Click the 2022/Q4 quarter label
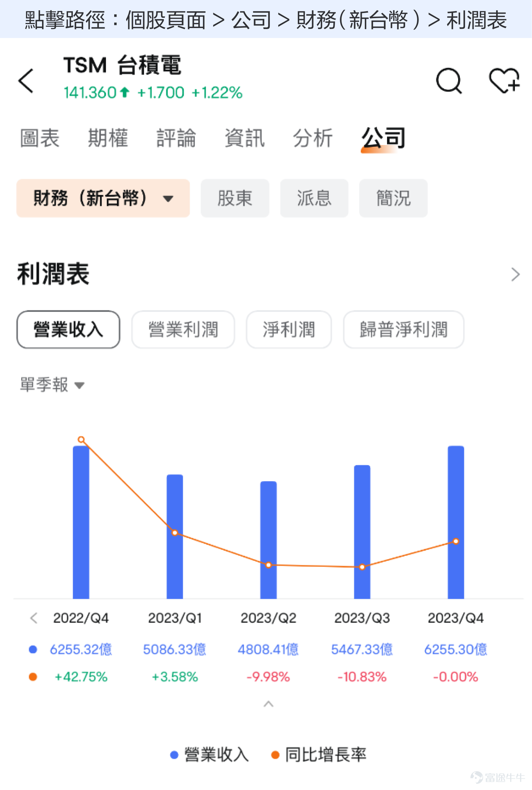The height and width of the screenshot is (790, 532). pos(81,618)
